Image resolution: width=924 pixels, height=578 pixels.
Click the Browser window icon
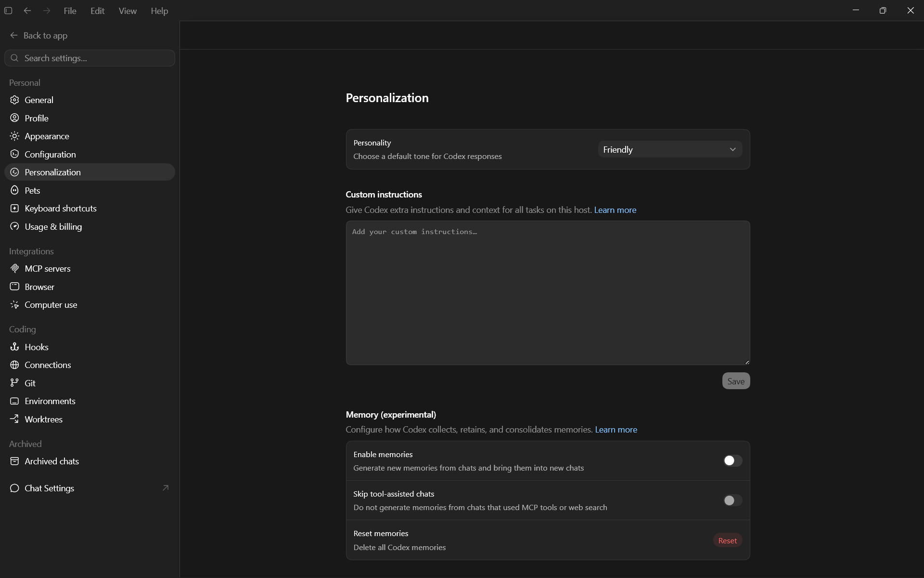15,287
